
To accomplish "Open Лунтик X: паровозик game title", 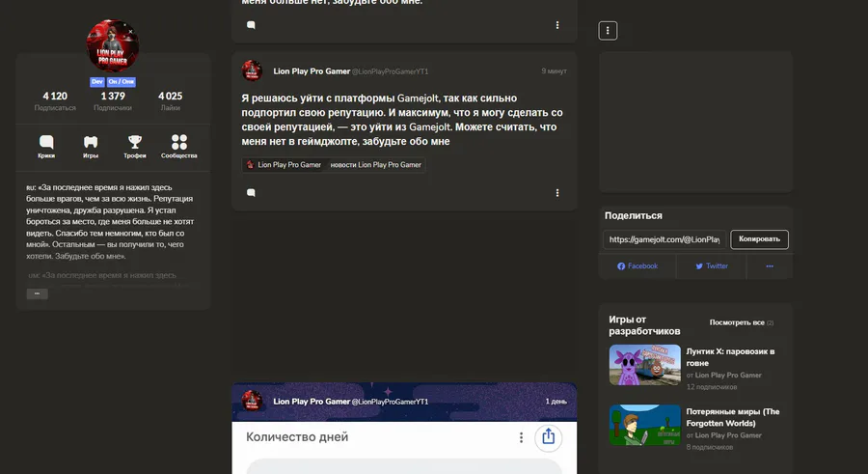I will click(730, 357).
